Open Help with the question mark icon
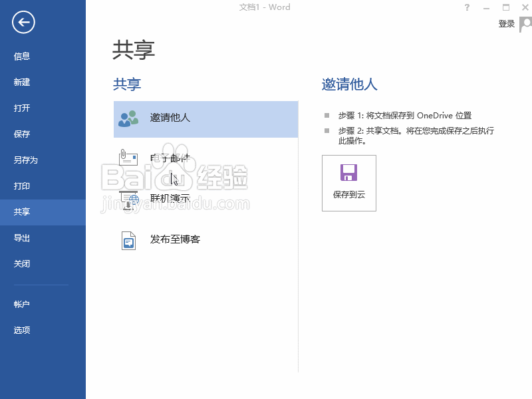 click(x=467, y=7)
